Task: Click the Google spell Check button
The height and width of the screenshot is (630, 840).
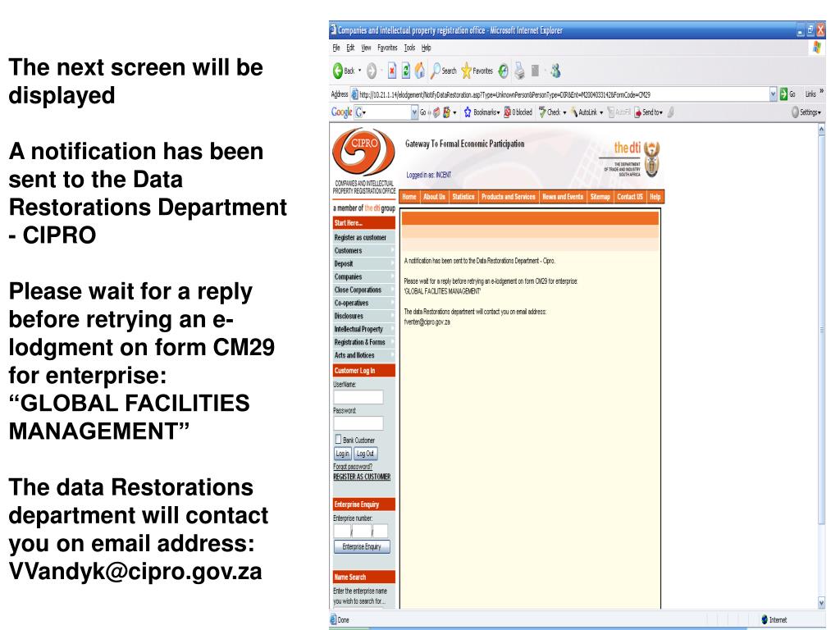Action: [552, 112]
